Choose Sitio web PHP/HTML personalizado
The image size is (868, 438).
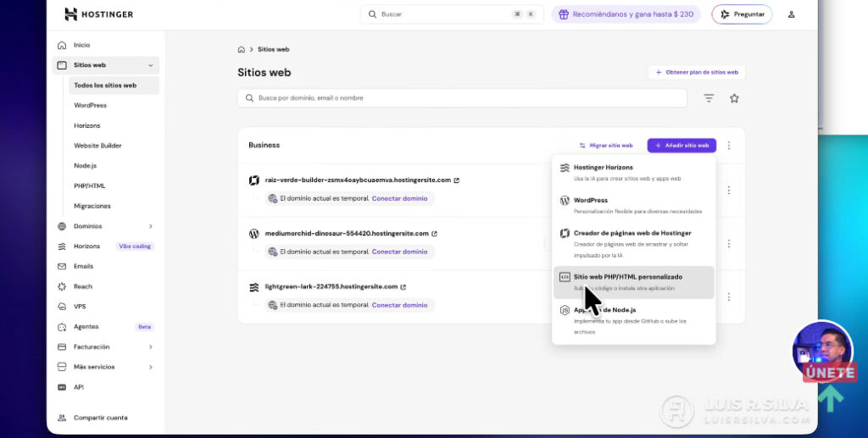tap(634, 282)
